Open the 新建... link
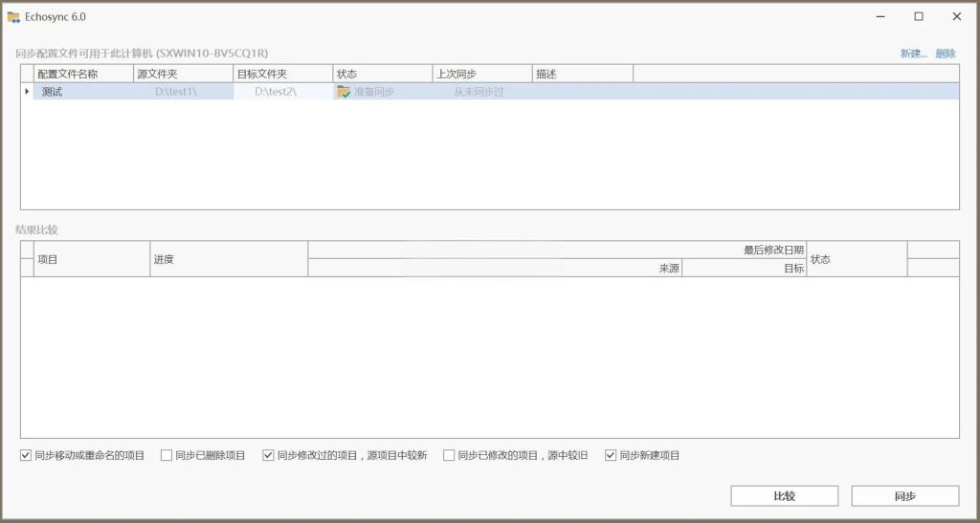This screenshot has height=523, width=980. click(x=913, y=54)
